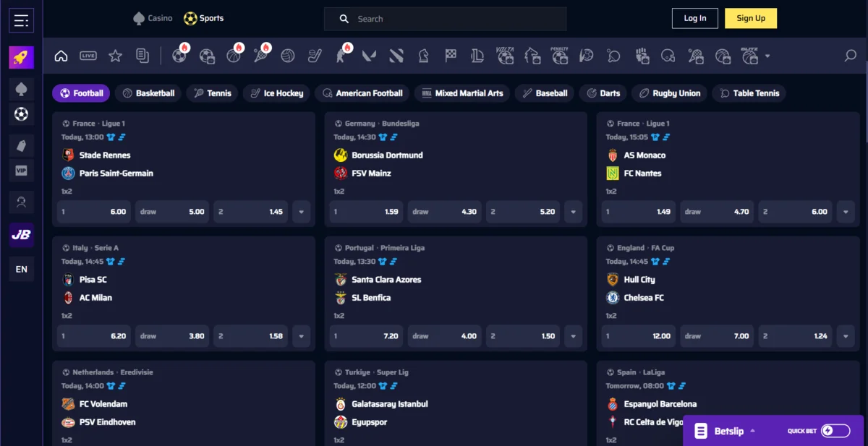Screen dimensions: 868x446
Task: Select the chess knight sport icon
Action: tap(423, 56)
